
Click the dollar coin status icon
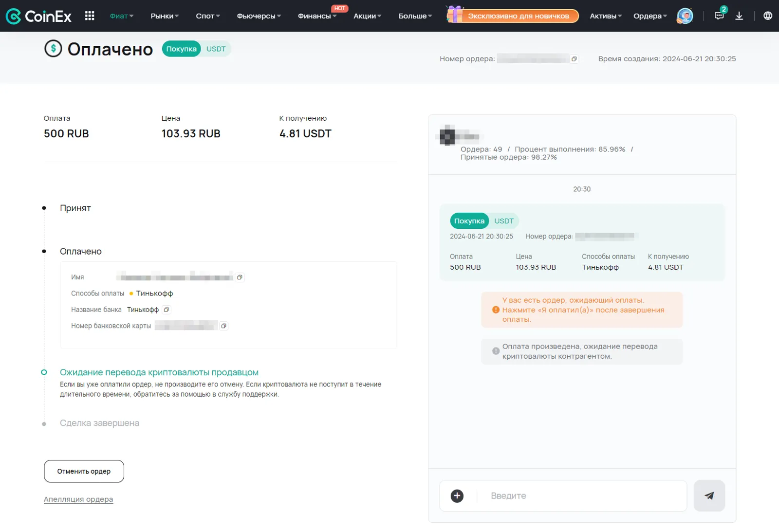click(x=53, y=48)
